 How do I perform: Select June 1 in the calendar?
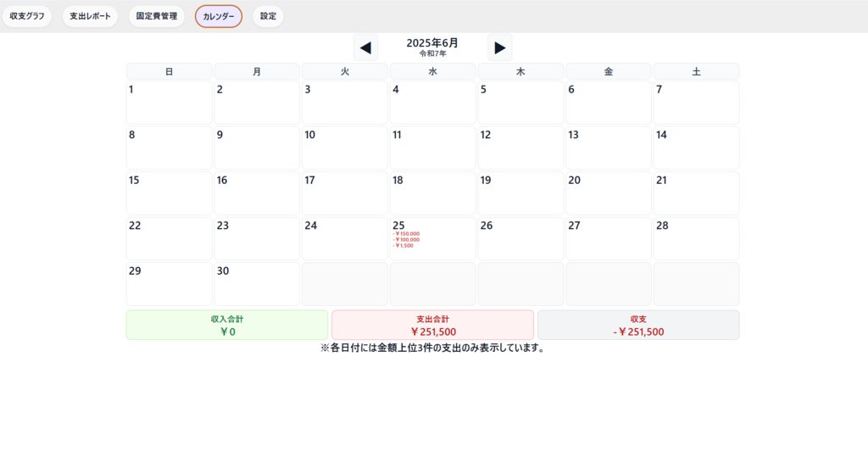(169, 103)
